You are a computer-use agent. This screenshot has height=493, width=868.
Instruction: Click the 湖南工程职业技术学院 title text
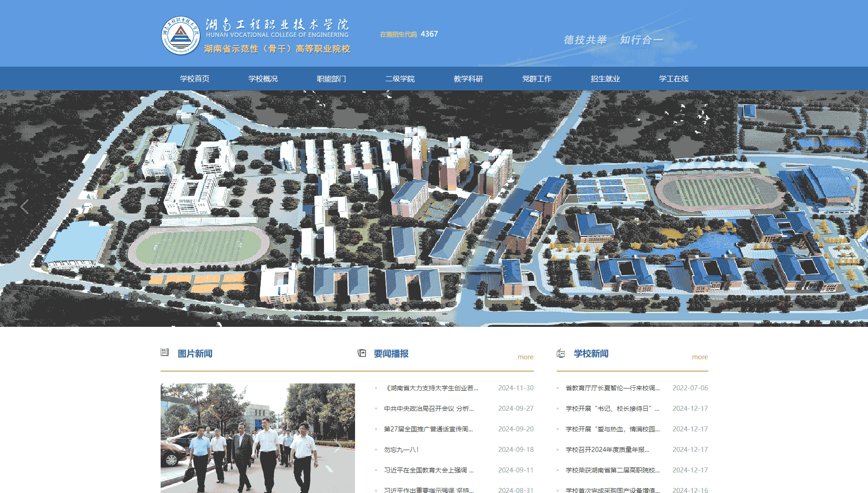pyautogui.click(x=277, y=24)
